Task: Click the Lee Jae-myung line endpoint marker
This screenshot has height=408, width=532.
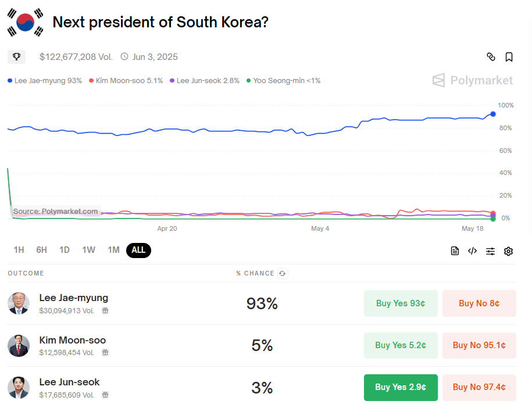Action: click(x=493, y=114)
